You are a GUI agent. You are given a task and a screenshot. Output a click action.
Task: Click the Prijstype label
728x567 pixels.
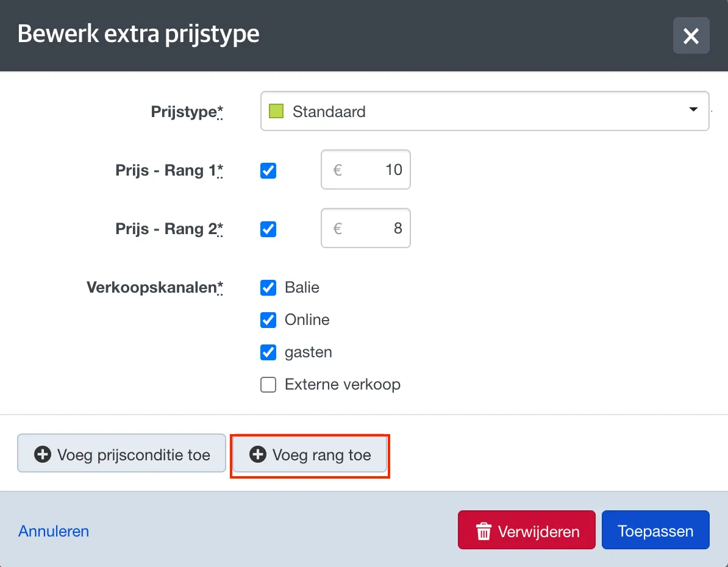pyautogui.click(x=187, y=112)
